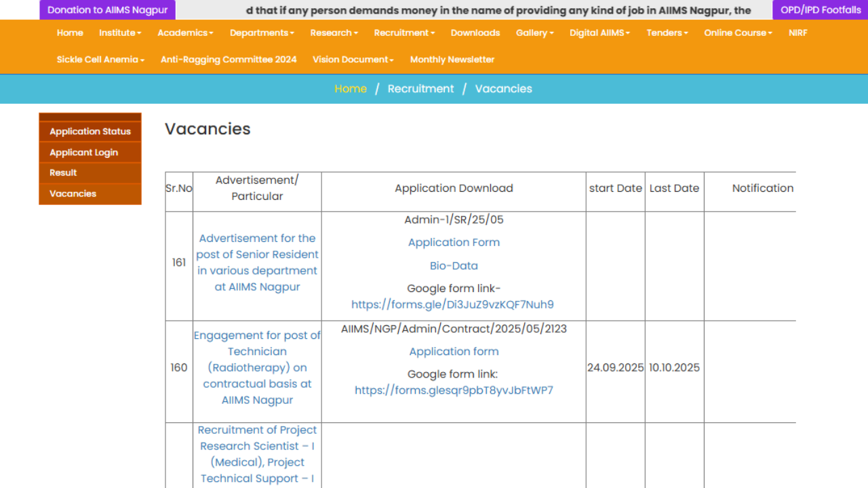The width and height of the screenshot is (868, 488).
Task: Open Technician Radiotherapy engagement link
Action: point(257,367)
